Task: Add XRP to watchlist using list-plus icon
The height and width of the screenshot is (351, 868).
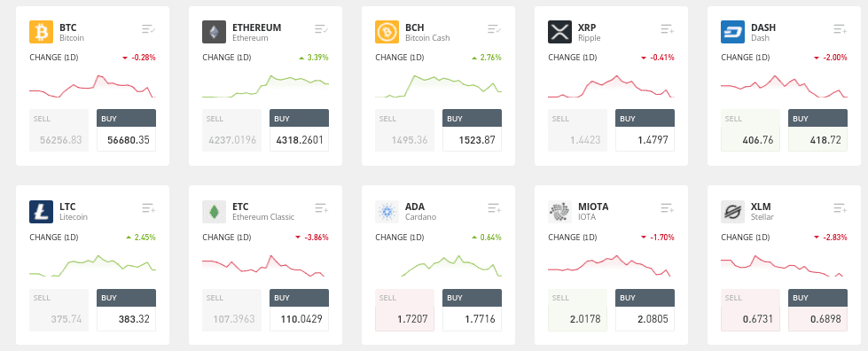Action: 667,28
